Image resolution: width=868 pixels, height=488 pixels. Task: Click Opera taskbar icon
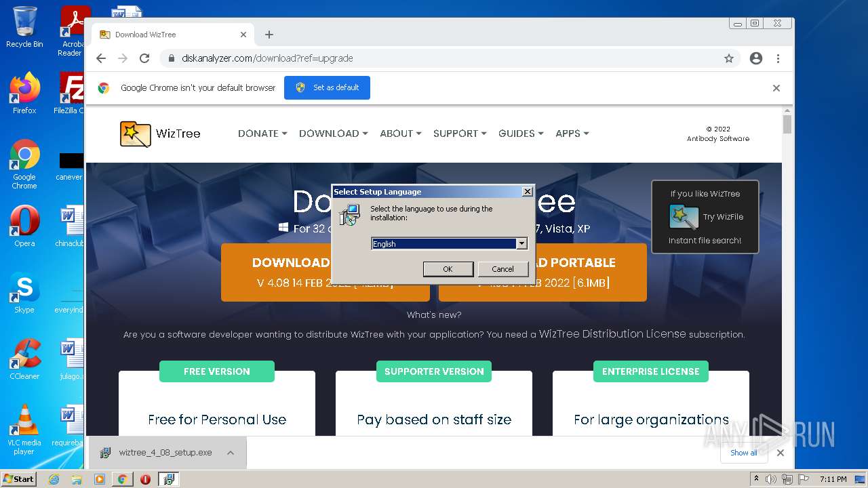(x=145, y=479)
